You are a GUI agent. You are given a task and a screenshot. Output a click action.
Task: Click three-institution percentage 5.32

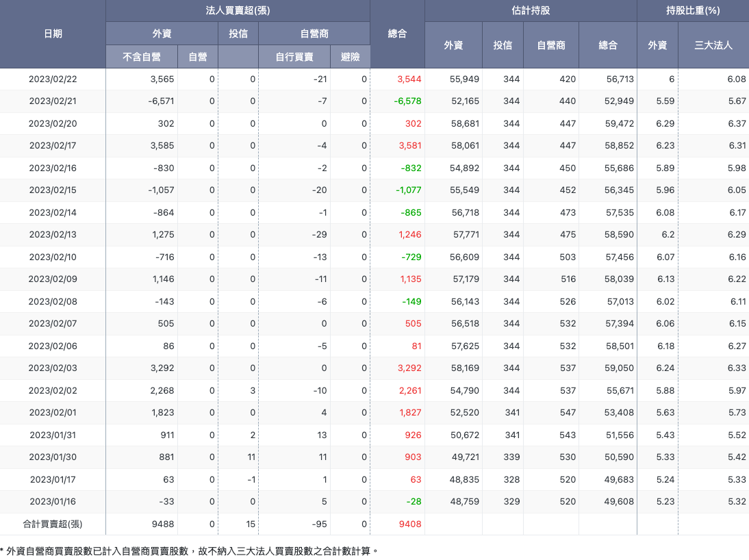737,501
